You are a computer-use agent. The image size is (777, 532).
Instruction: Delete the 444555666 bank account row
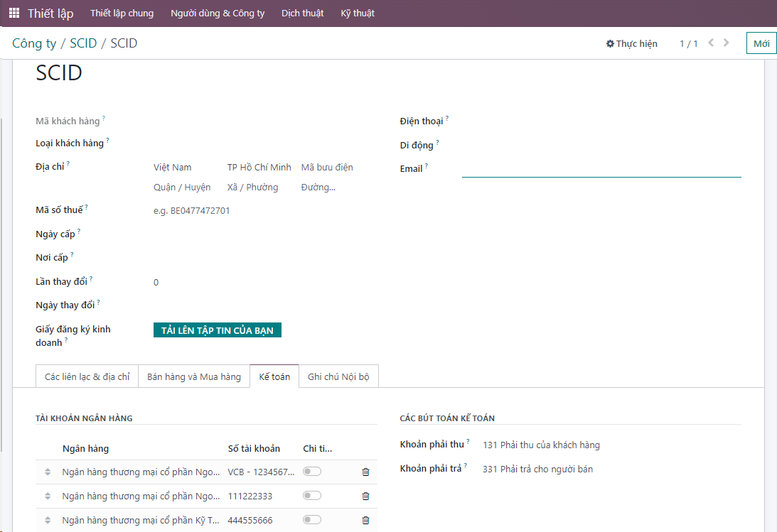pos(365,520)
